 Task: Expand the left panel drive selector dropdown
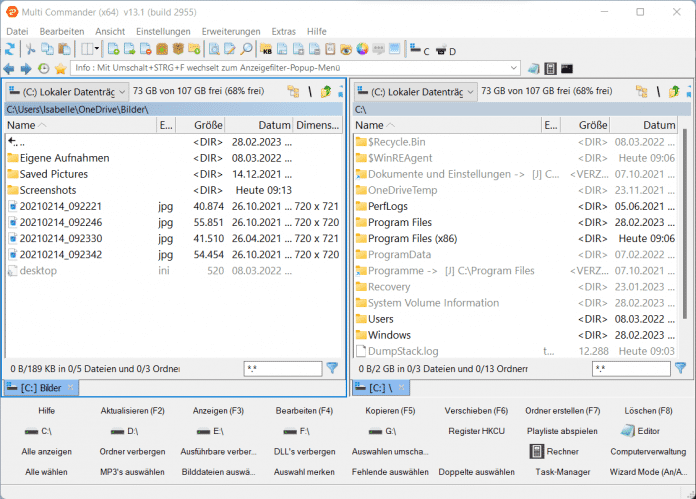pos(122,91)
